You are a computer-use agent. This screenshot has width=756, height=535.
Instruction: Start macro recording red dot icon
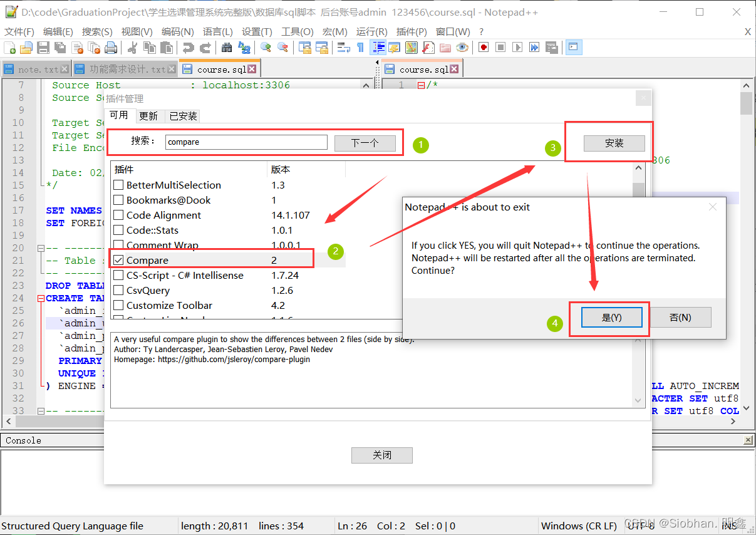484,48
